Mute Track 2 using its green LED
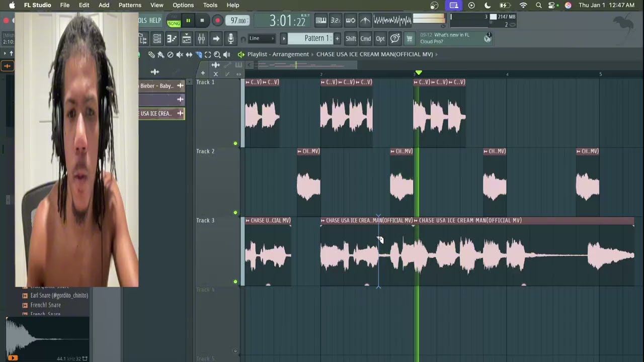Viewport: 644px width, 362px height. (235, 213)
